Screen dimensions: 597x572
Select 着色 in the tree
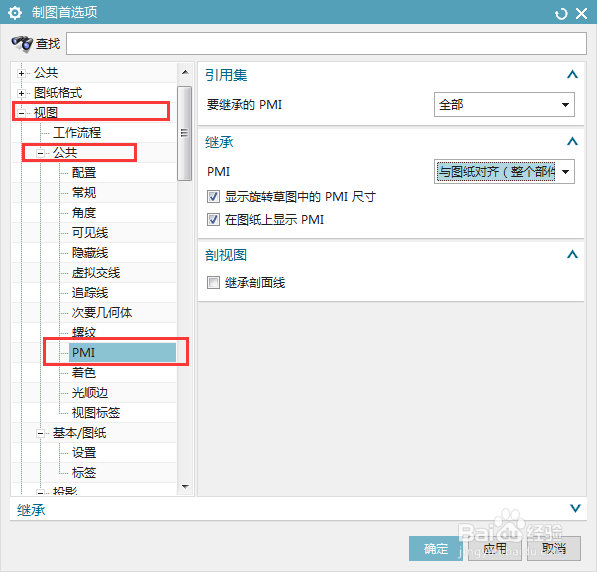click(x=84, y=372)
